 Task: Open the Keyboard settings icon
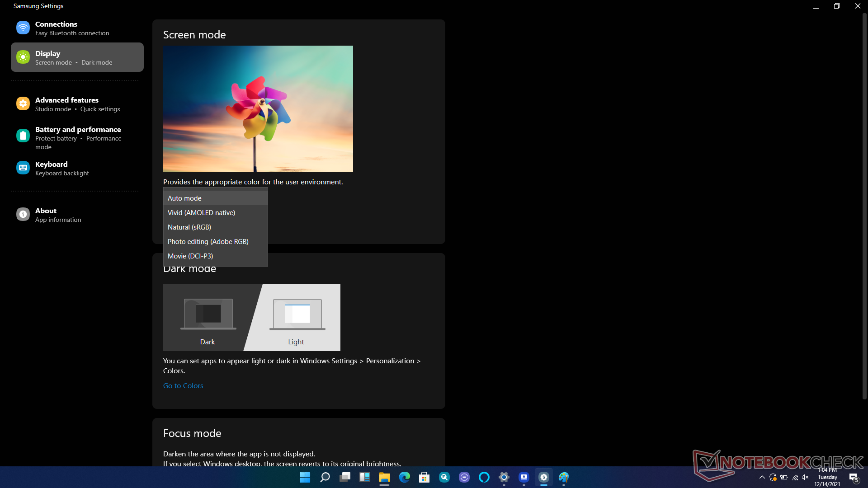click(x=23, y=168)
